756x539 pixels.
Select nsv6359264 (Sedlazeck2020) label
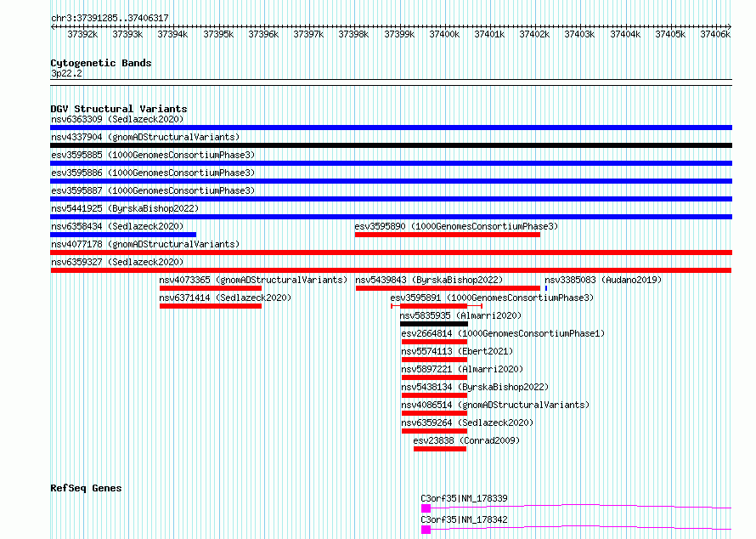467,423
